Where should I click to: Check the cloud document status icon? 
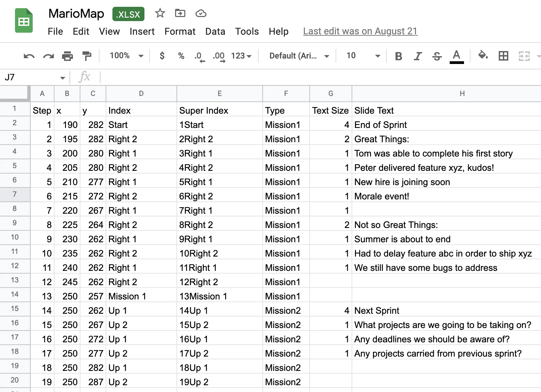(201, 14)
